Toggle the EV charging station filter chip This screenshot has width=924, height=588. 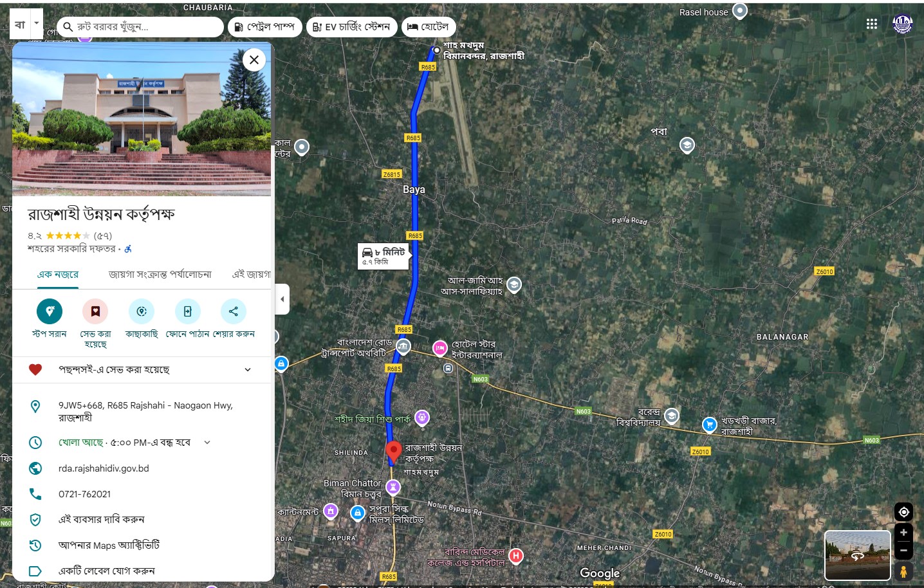pyautogui.click(x=351, y=27)
